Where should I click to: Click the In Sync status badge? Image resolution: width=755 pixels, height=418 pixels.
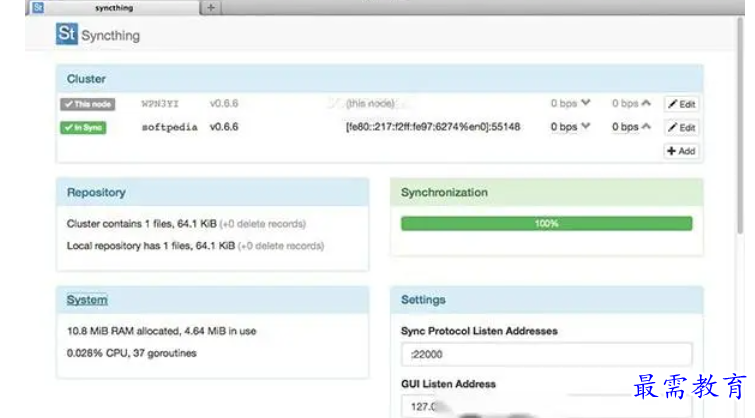tap(83, 128)
